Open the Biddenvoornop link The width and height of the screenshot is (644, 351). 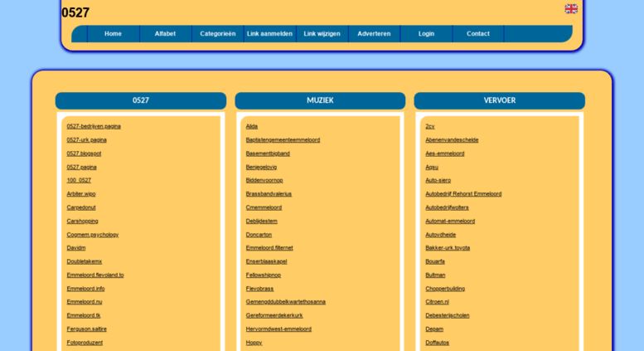click(x=264, y=180)
